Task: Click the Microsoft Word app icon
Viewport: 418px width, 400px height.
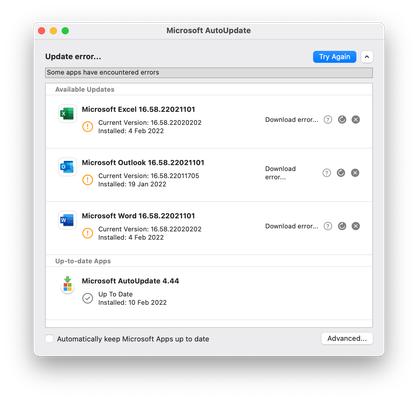Action: pyautogui.click(x=67, y=220)
